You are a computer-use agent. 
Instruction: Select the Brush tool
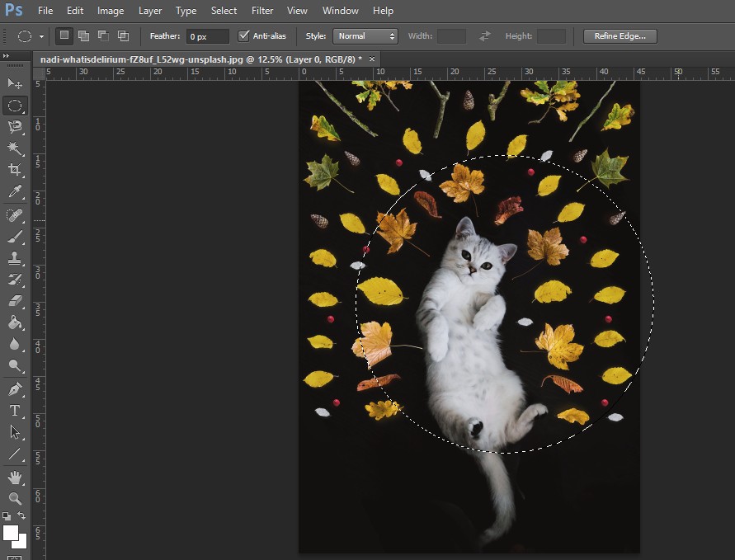pyautogui.click(x=15, y=237)
